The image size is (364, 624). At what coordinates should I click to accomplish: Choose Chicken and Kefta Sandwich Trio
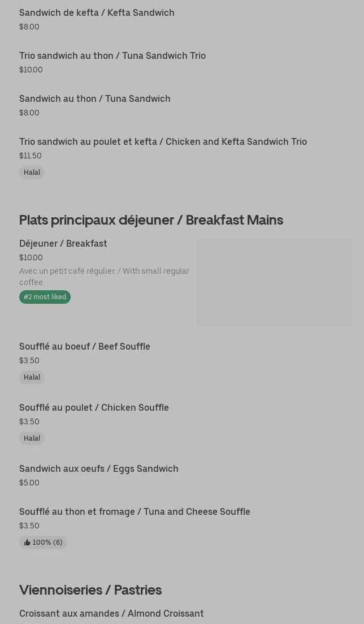pos(163,141)
